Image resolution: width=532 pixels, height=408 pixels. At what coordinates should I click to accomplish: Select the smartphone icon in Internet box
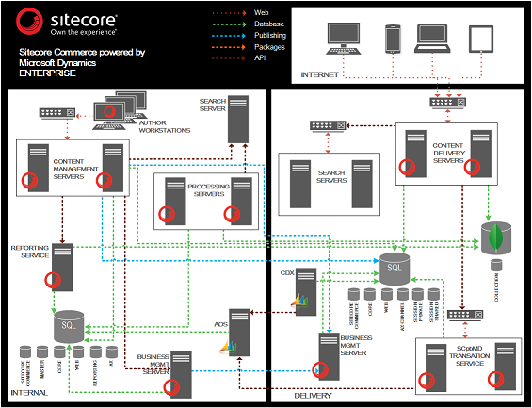(x=394, y=39)
